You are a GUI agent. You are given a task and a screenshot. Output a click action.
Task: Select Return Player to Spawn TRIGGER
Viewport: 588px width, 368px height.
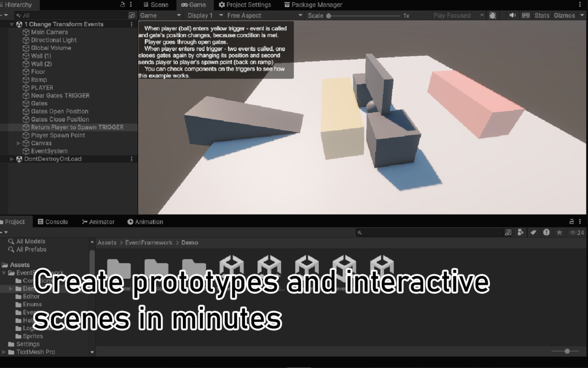click(77, 127)
